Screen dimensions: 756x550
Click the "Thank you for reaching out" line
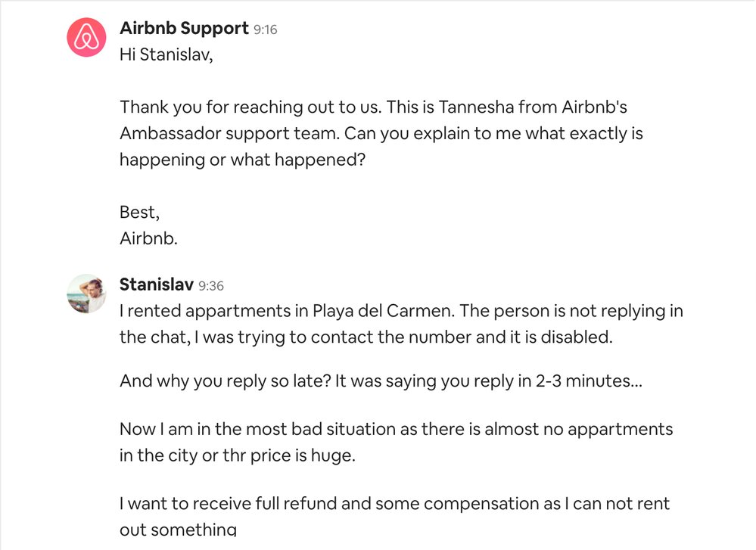(x=373, y=107)
